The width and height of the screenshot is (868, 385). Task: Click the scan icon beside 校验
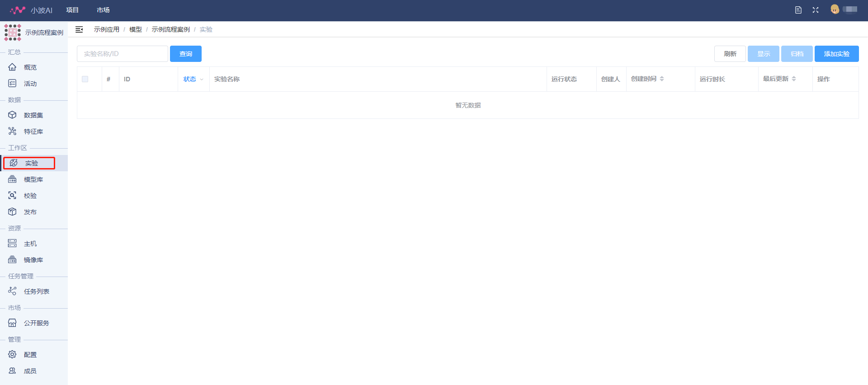coord(12,195)
